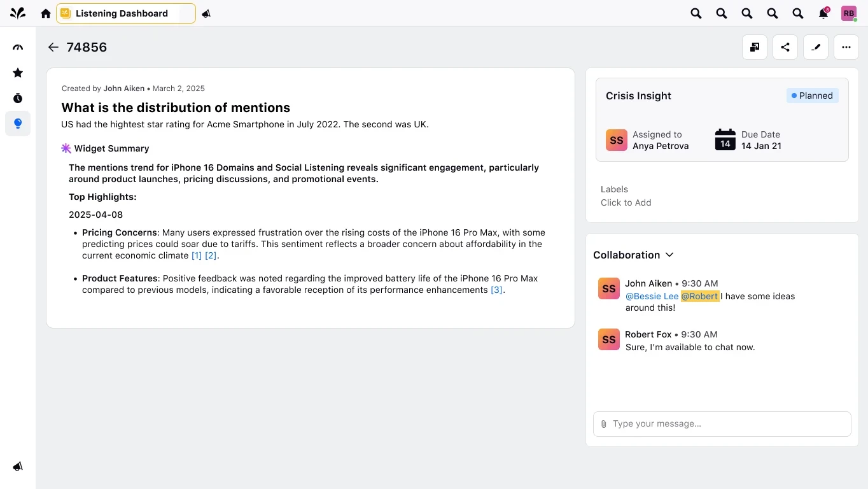This screenshot has width=868, height=489.
Task: Go back using the arrow beside 74856
Action: [x=53, y=47]
